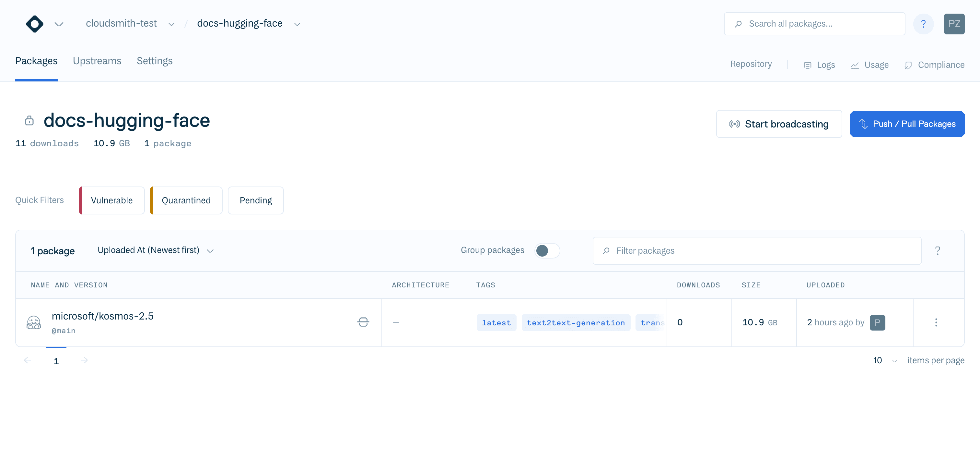Open the PZ user avatar menu
This screenshot has height=471, width=980.
coord(954,24)
